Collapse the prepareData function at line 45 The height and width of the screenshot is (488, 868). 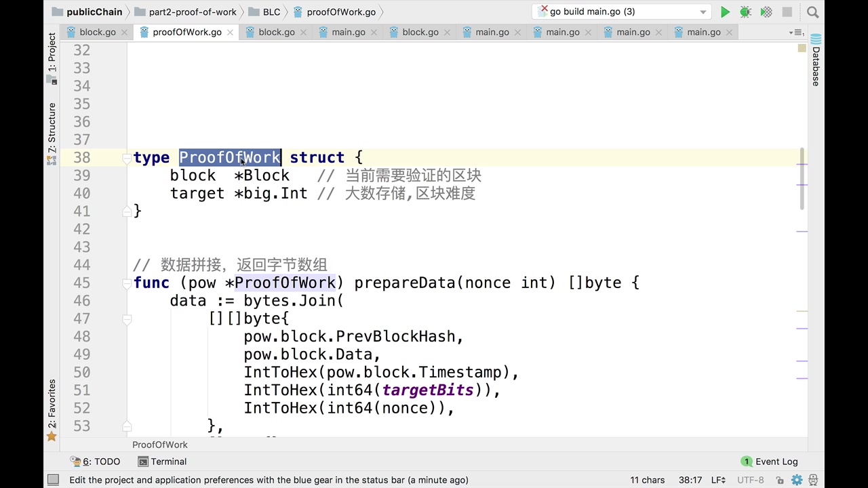pyautogui.click(x=127, y=283)
